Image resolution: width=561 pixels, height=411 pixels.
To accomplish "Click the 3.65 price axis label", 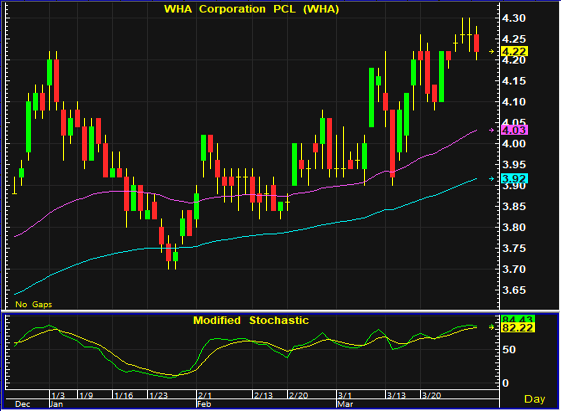I will pos(514,290).
